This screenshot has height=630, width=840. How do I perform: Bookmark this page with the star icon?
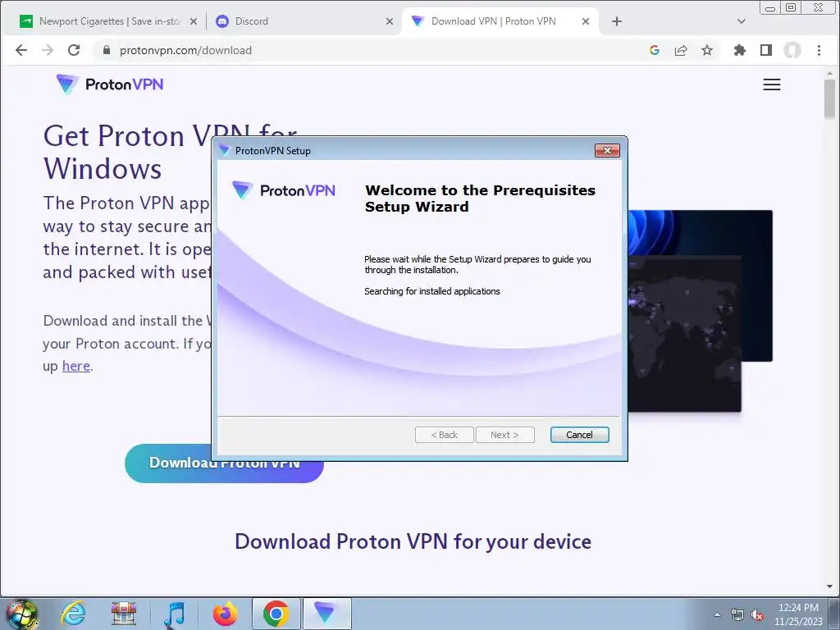click(x=707, y=50)
